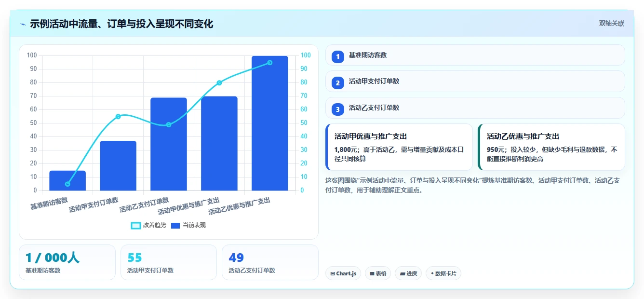
Task: Open the 基准期访客数 list row
Action: click(475, 55)
